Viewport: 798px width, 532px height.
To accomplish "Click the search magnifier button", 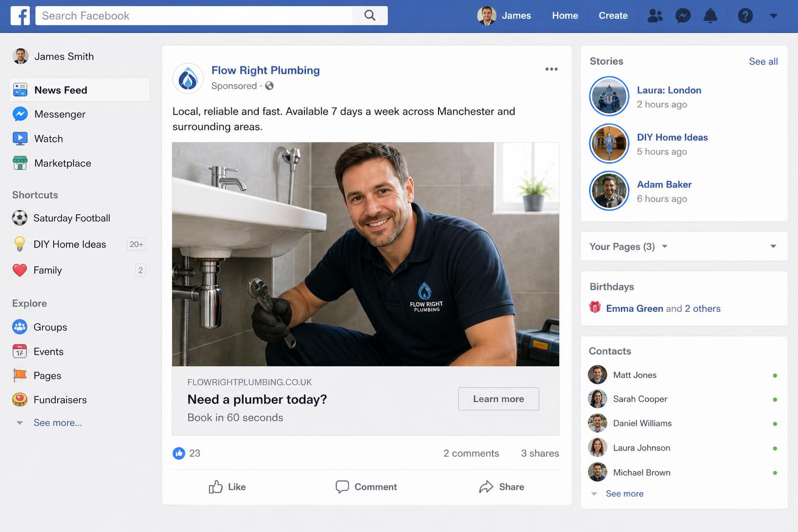I will (x=370, y=16).
